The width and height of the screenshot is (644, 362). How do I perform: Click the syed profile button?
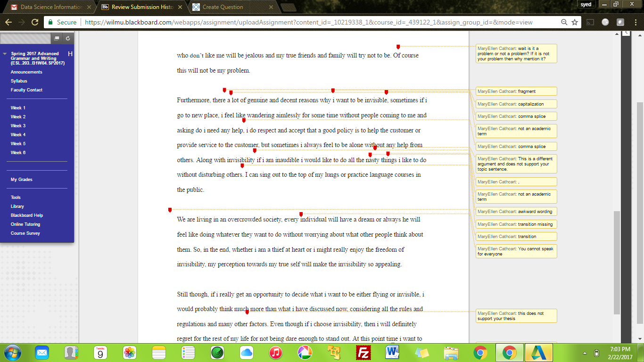click(586, 4)
